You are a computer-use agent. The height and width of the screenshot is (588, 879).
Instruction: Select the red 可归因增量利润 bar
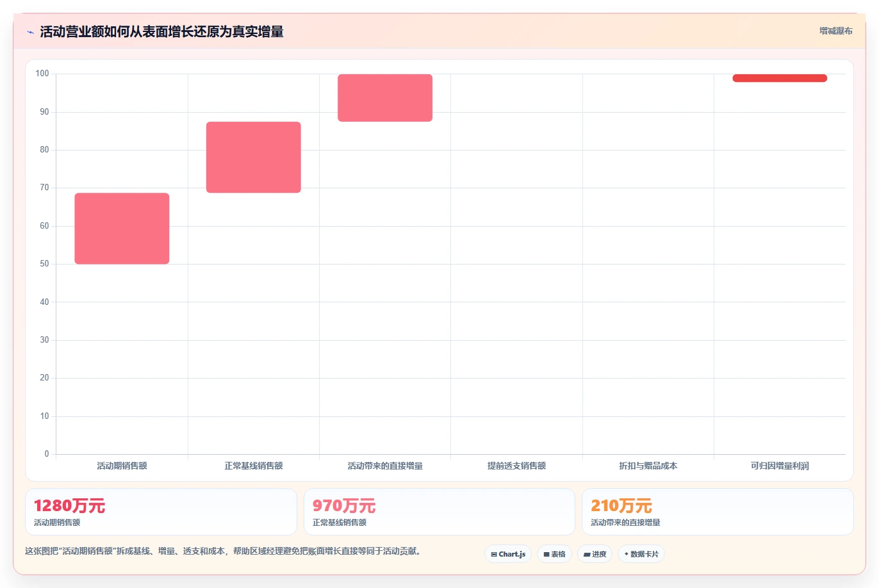tap(780, 78)
